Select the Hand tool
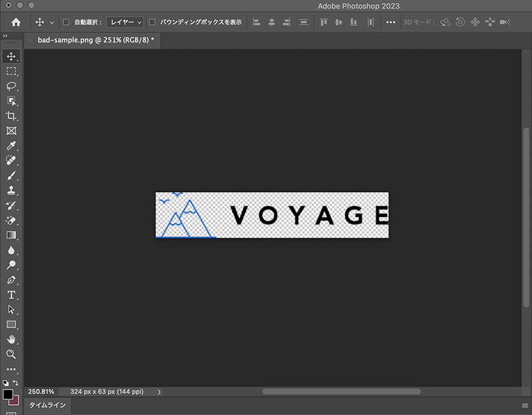The width and height of the screenshot is (532, 415). pos(11,340)
